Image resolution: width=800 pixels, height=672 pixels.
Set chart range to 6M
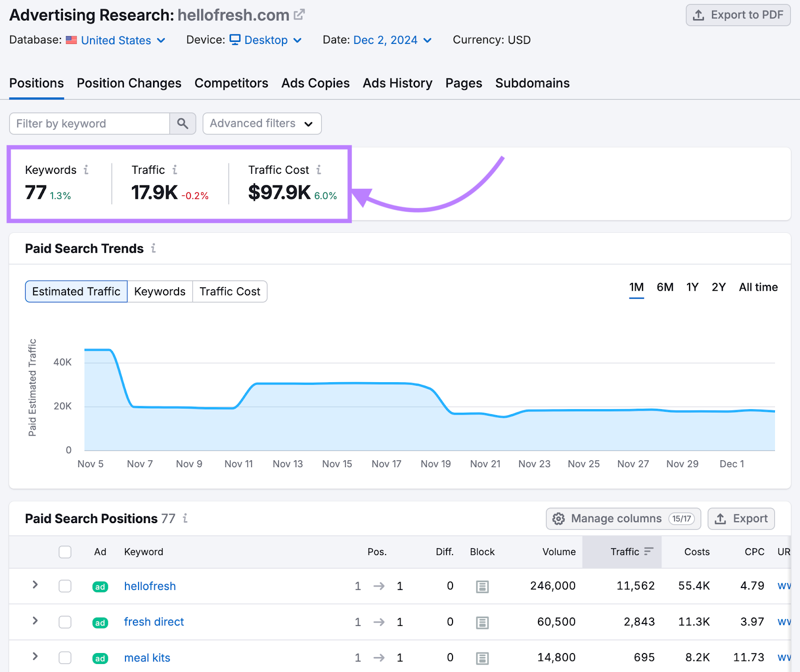[x=665, y=287]
